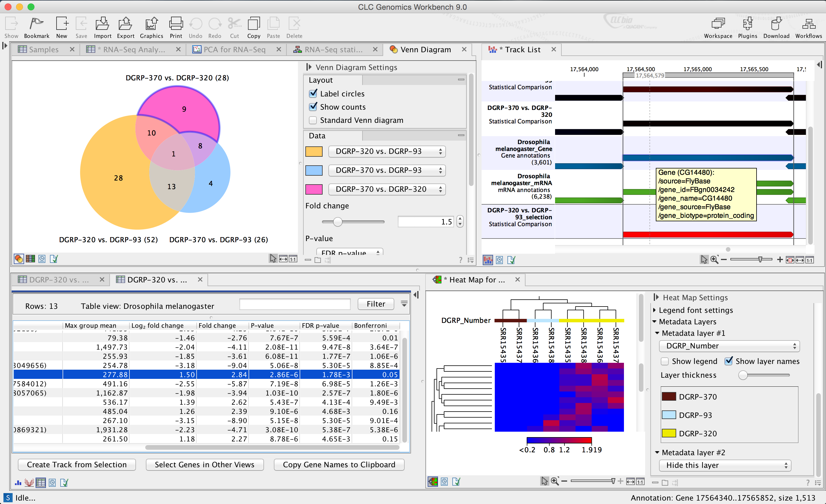Image resolution: width=826 pixels, height=504 pixels.
Task: Click the table filter options icon
Action: click(x=404, y=304)
